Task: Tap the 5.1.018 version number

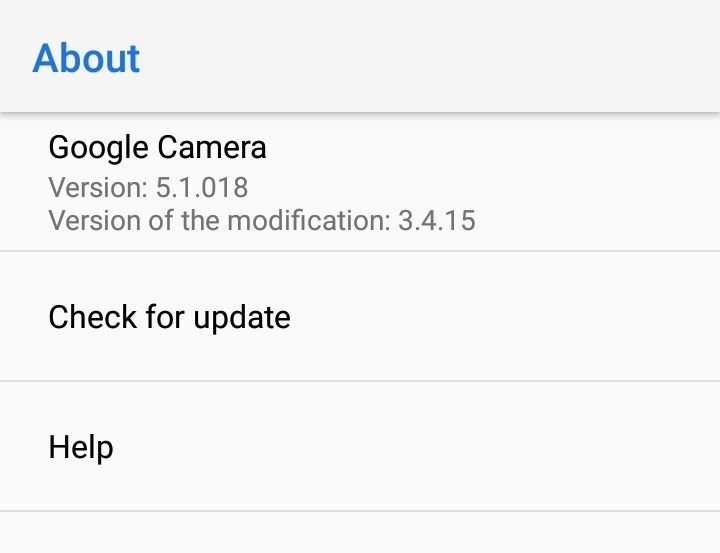Action: point(202,187)
